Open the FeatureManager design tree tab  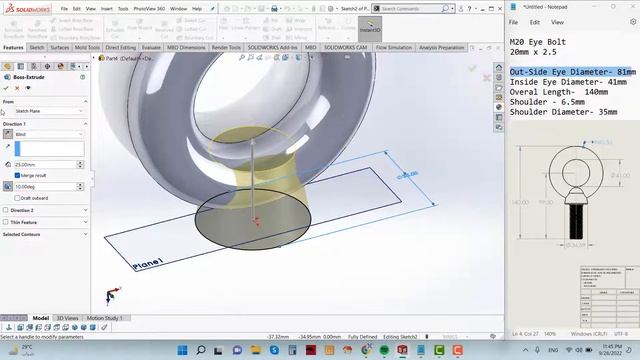tap(8, 66)
